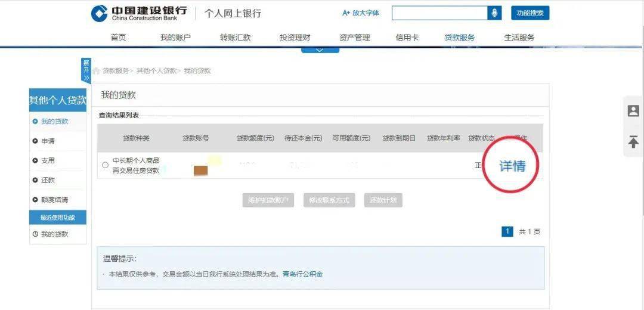The width and height of the screenshot is (644, 310).
Task: Open the 首页 menu
Action: 118,38
